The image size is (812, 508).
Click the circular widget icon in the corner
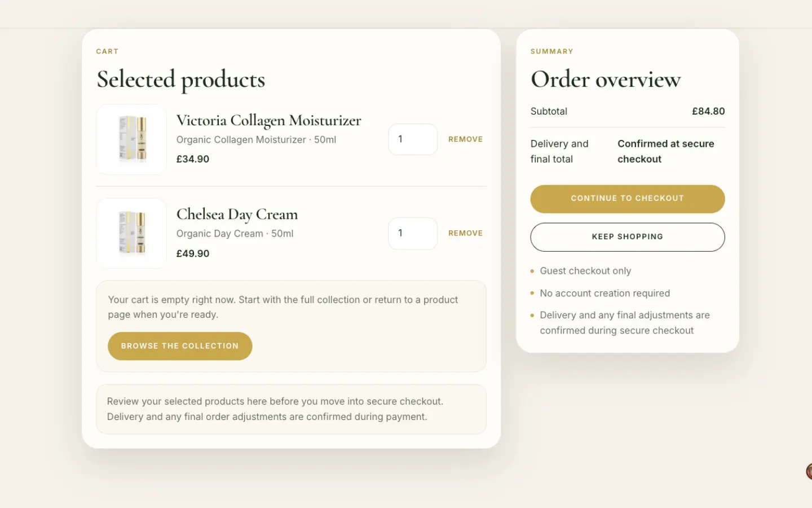[x=810, y=471]
